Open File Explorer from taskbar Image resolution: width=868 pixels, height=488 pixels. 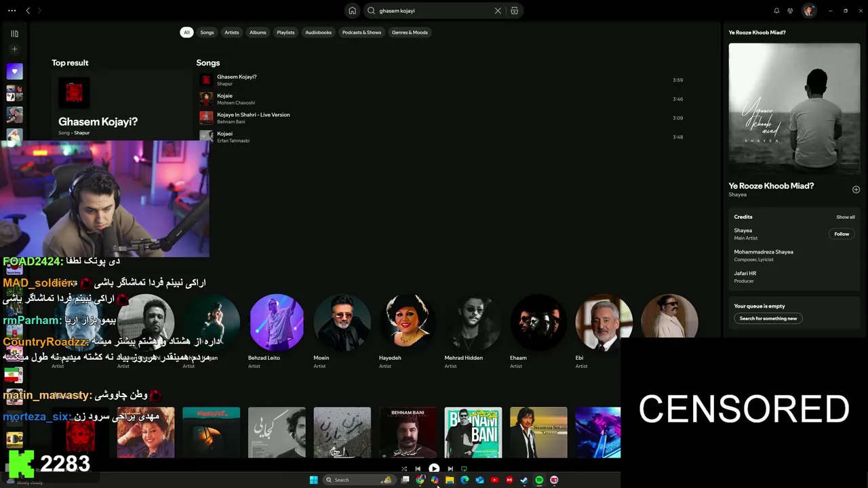coord(450,480)
